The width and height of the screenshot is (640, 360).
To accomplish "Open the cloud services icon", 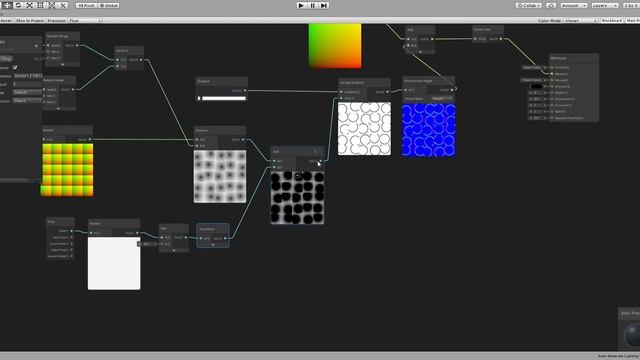I will click(551, 5).
